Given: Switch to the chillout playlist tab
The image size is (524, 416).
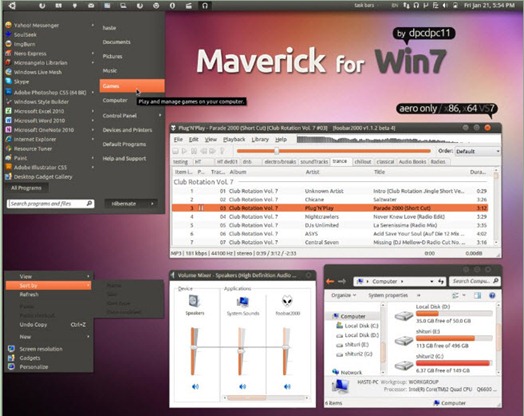Looking at the screenshot, I should 363,162.
